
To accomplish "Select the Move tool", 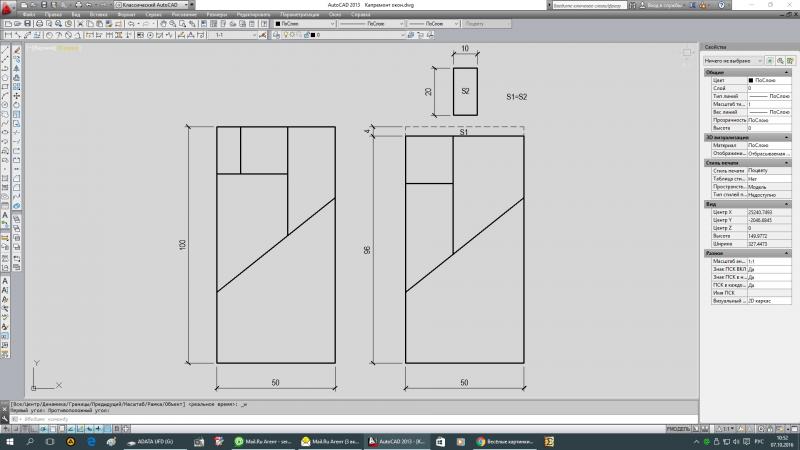I will click(16, 96).
